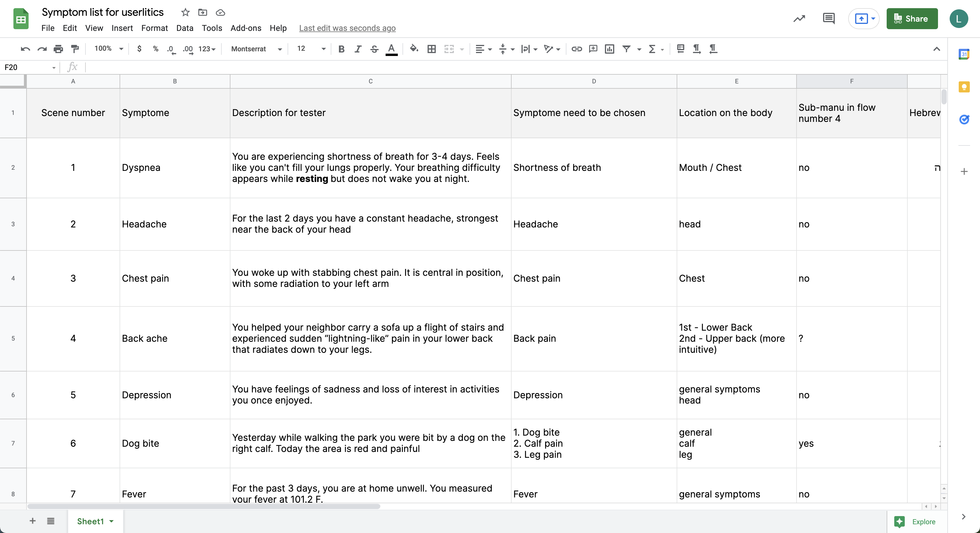980x533 pixels.
Task: Insert a link using the toolbar icon
Action: click(576, 49)
